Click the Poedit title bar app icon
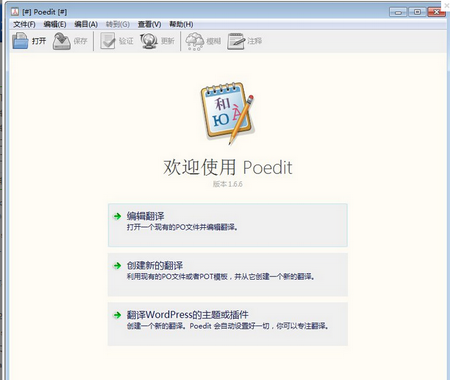Screen dimensions: 450x380 [x=15, y=12]
